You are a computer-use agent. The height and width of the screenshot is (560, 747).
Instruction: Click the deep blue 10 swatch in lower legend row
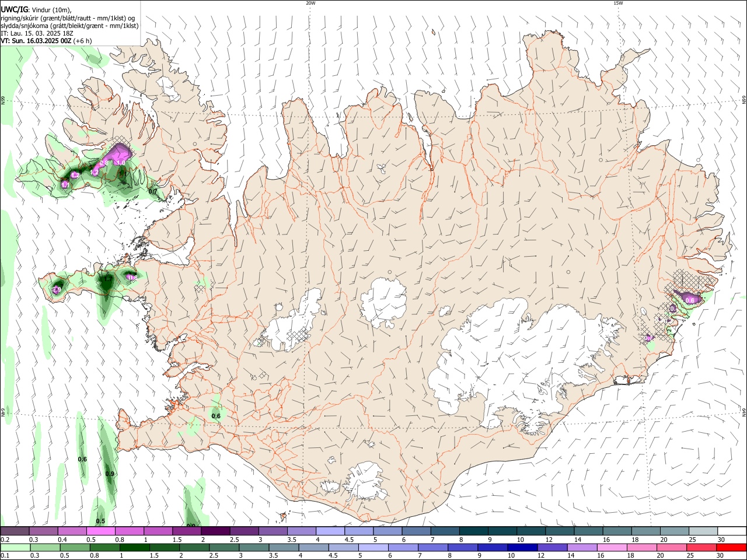click(523, 547)
